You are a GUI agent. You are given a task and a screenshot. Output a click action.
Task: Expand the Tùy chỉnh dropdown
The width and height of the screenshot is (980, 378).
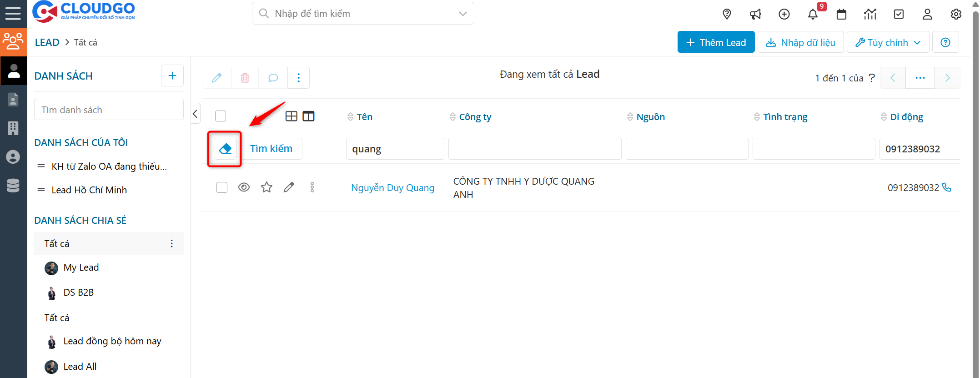point(888,42)
